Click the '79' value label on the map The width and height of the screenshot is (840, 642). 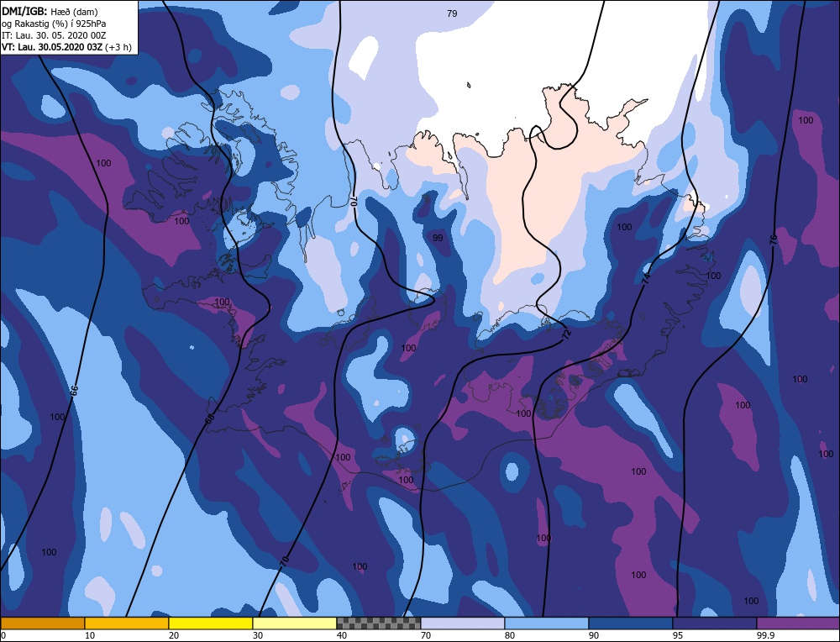[452, 13]
